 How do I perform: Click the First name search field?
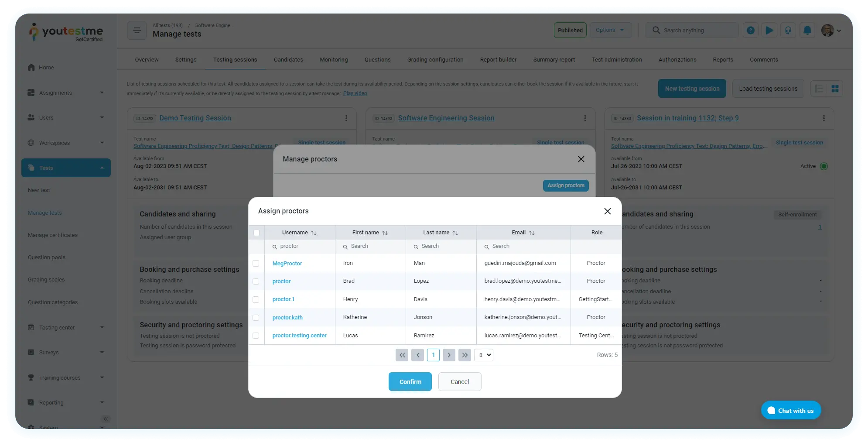pos(373,247)
